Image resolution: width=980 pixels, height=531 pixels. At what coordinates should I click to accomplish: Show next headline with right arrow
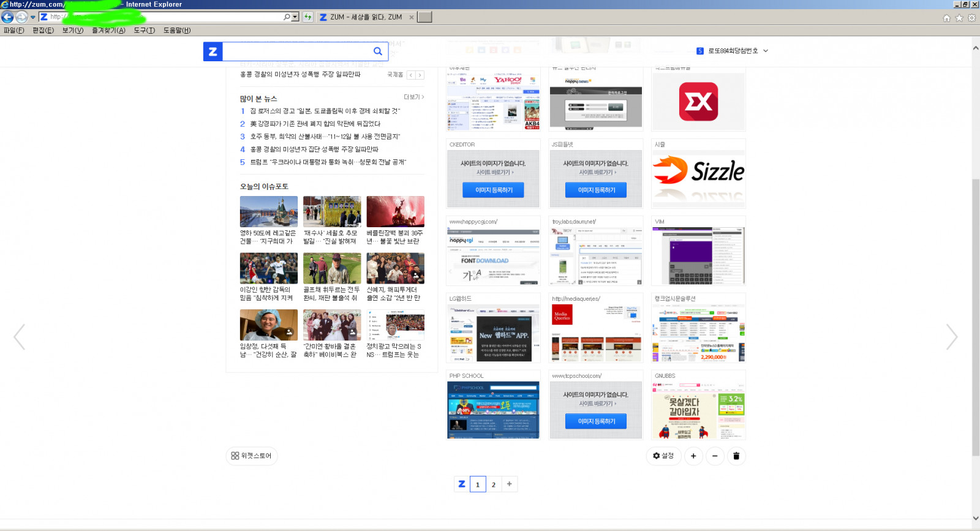(x=420, y=75)
